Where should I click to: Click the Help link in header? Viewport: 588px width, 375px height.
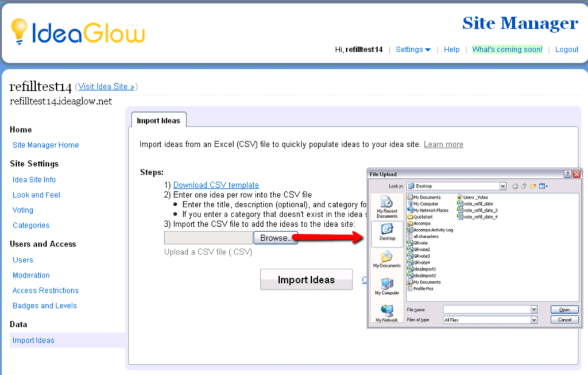pyautogui.click(x=451, y=49)
